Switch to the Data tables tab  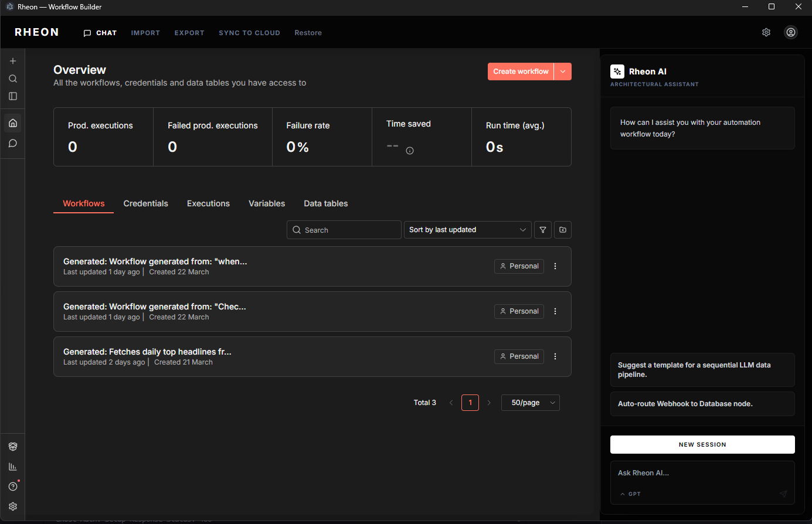(326, 203)
